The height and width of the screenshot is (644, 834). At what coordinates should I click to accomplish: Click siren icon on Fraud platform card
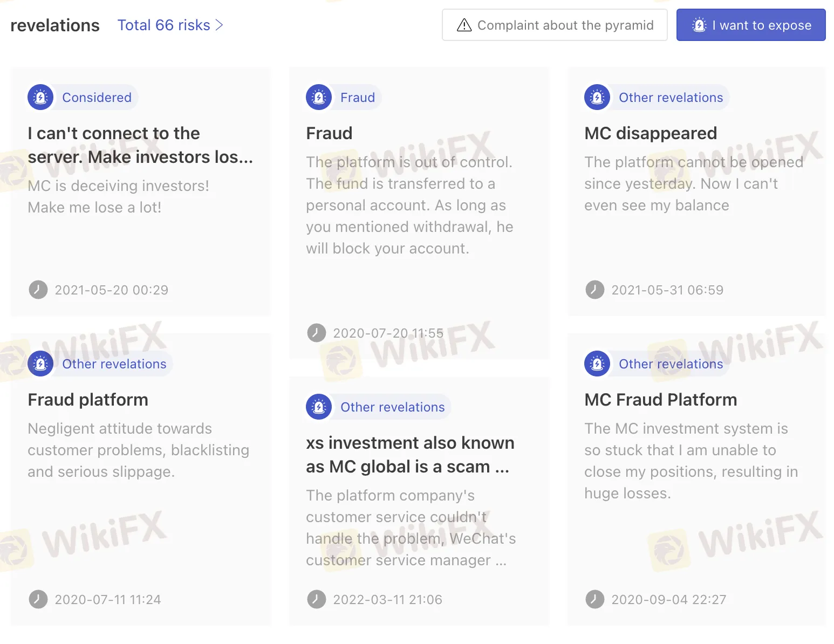40,364
